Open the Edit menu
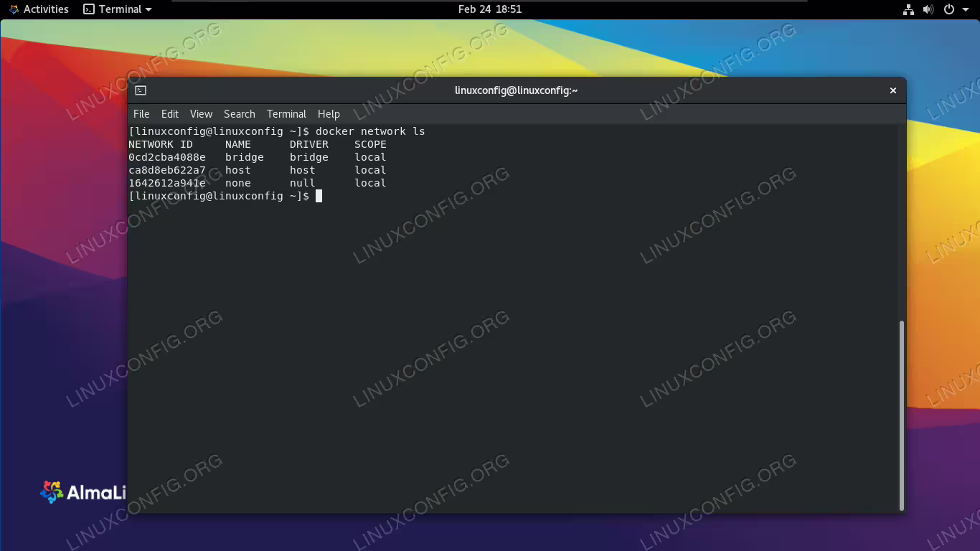The height and width of the screenshot is (551, 980). (x=170, y=114)
